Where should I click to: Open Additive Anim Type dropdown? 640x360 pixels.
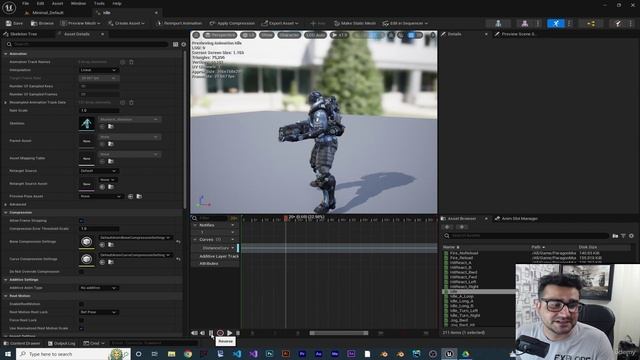pyautogui.click(x=98, y=288)
